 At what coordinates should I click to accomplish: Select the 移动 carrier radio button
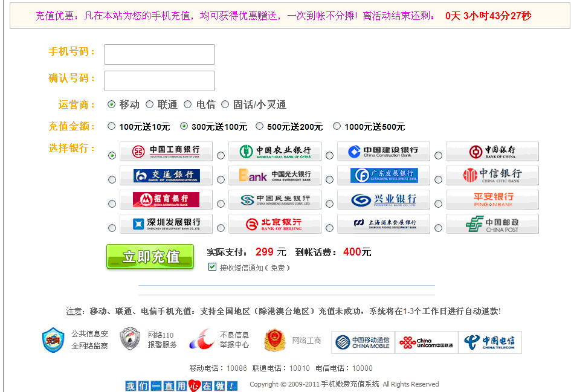(x=111, y=104)
